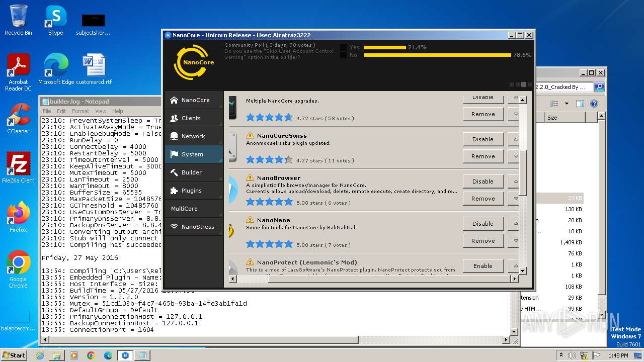644x362 pixels.
Task: Select the System tab in the sidebar
Action: pos(194,154)
